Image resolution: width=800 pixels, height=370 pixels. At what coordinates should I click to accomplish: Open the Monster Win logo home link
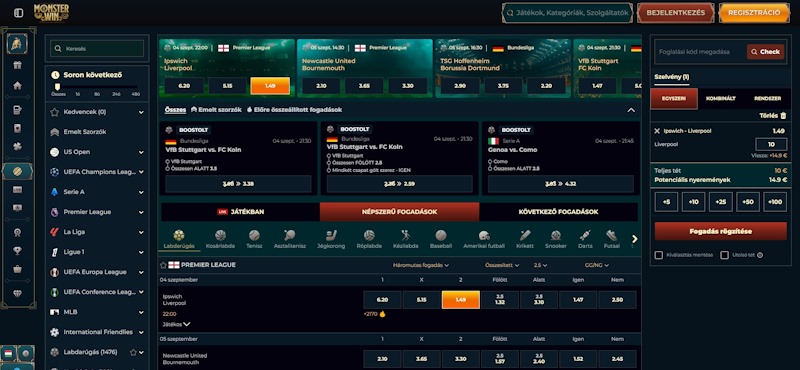[x=51, y=13]
